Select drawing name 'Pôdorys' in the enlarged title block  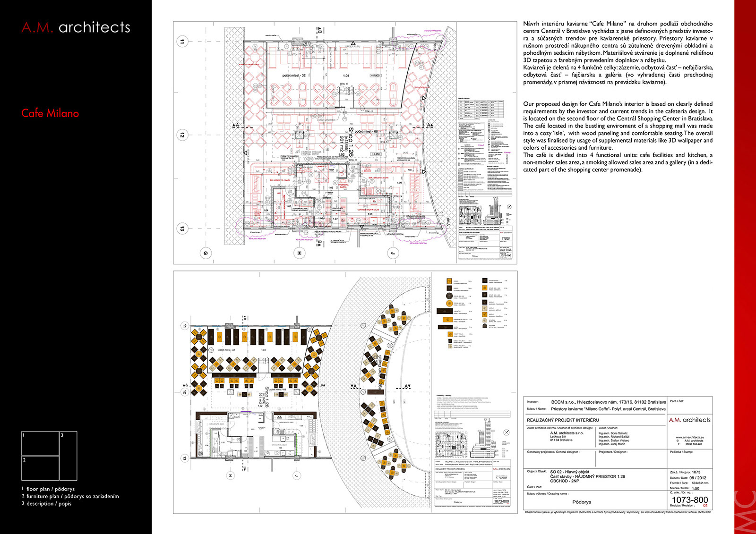pos(582,502)
